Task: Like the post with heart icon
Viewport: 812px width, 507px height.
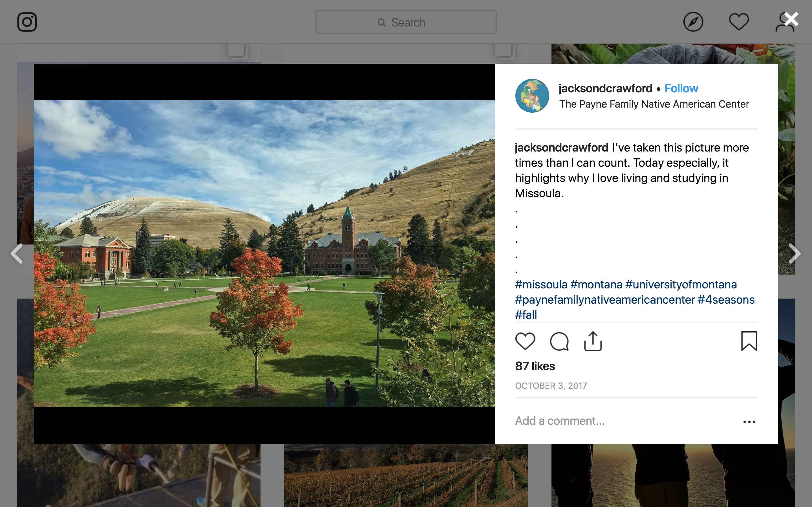Action: [x=525, y=341]
